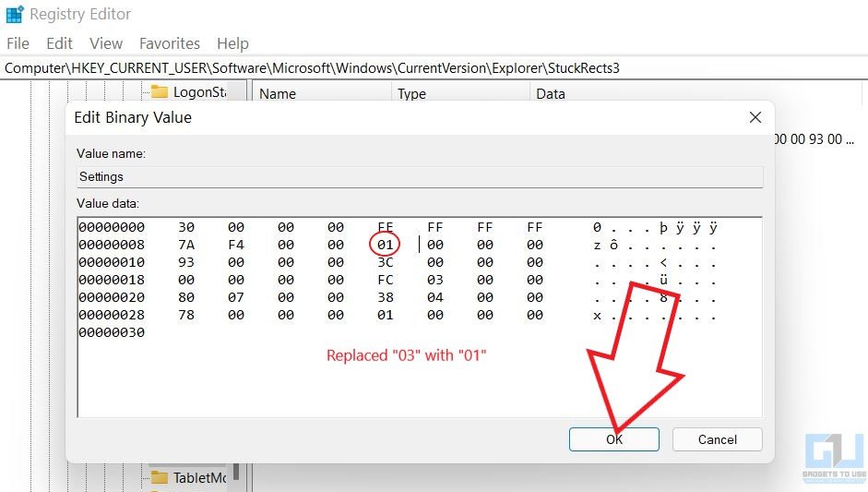The width and height of the screenshot is (868, 492).
Task: Confirm changes with the OK button
Action: pyautogui.click(x=614, y=439)
